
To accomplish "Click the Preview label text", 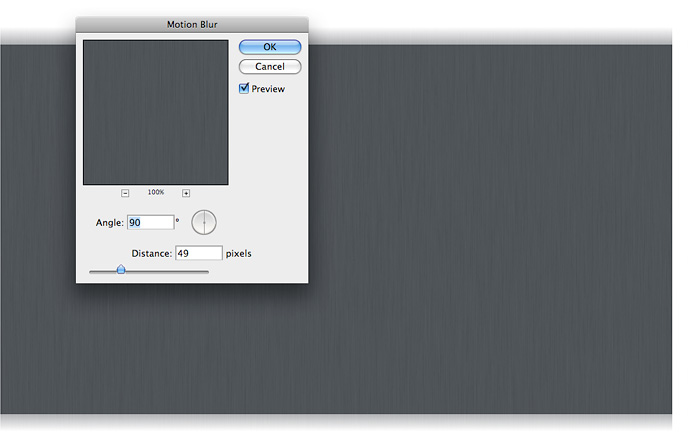I will (268, 90).
